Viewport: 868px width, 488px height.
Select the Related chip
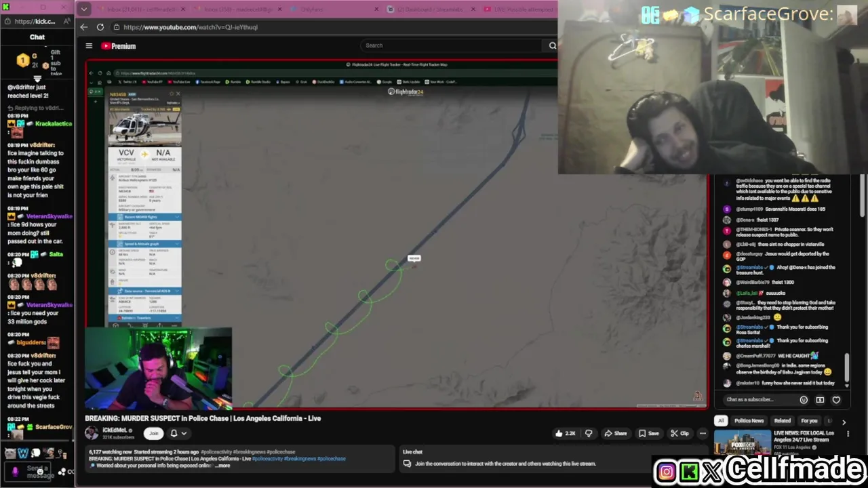[x=783, y=421]
